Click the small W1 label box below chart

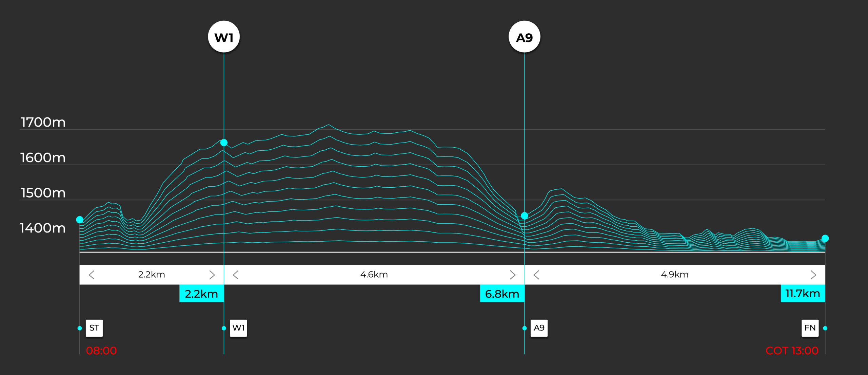tap(238, 328)
